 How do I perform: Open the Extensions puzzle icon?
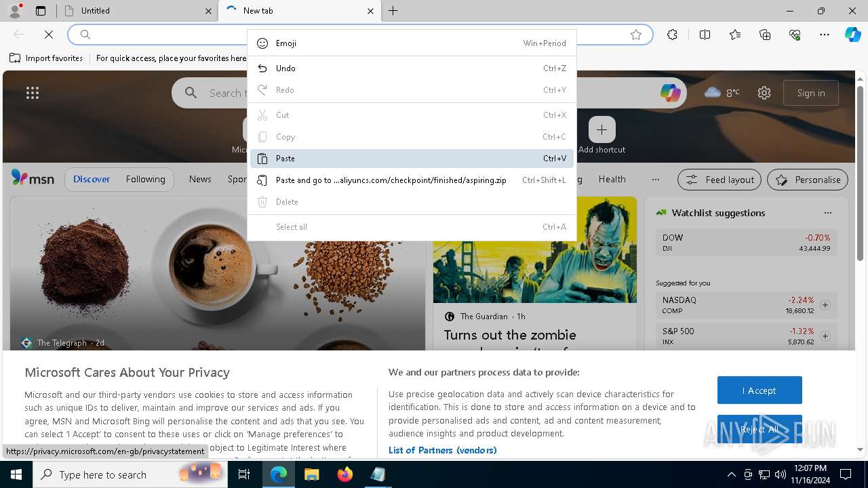(672, 35)
